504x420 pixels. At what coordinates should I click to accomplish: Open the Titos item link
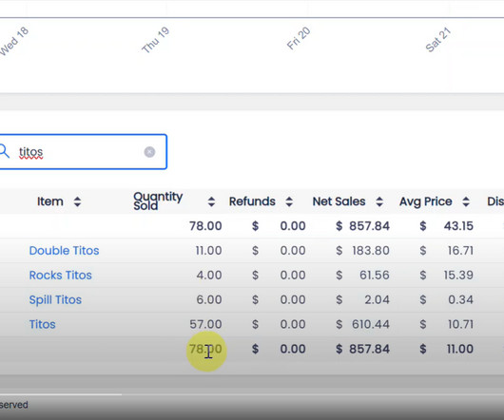[42, 324]
